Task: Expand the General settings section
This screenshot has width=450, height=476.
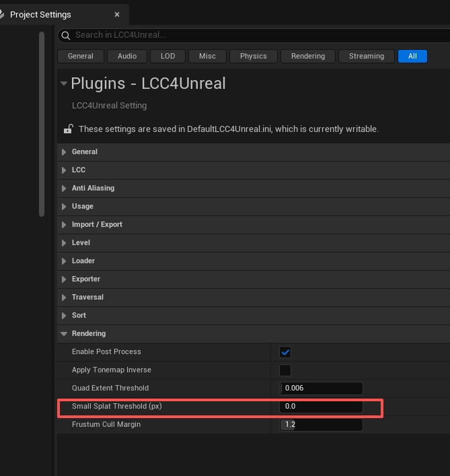Action: pos(64,152)
